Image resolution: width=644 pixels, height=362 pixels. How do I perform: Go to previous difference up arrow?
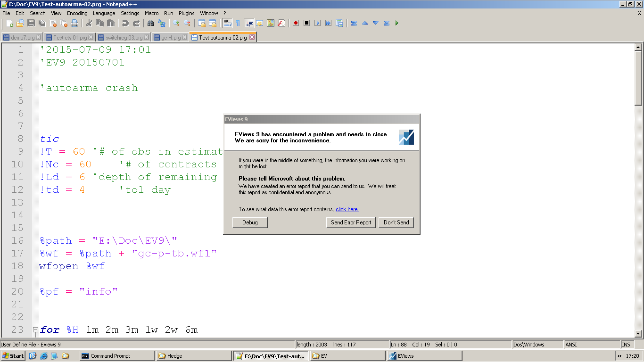click(x=365, y=23)
